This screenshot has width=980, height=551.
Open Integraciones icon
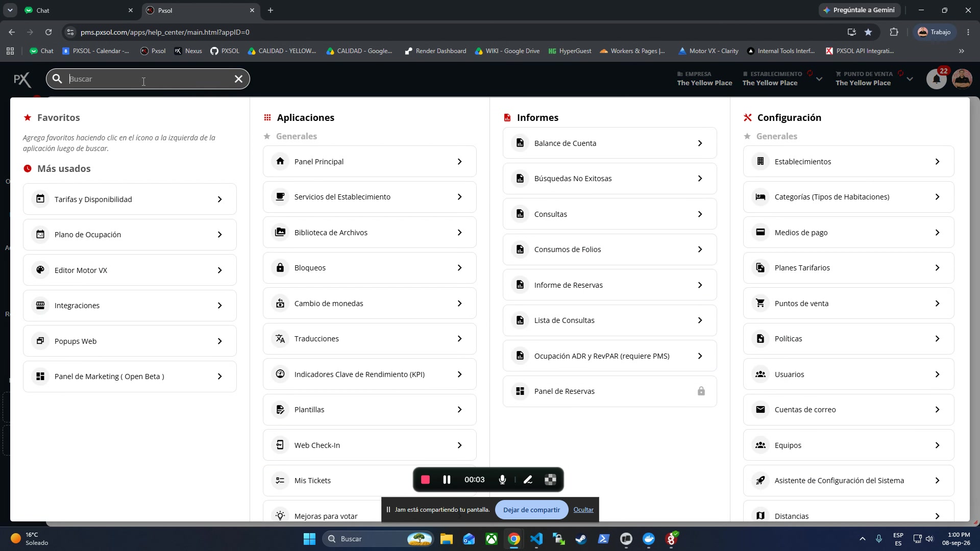(40, 306)
